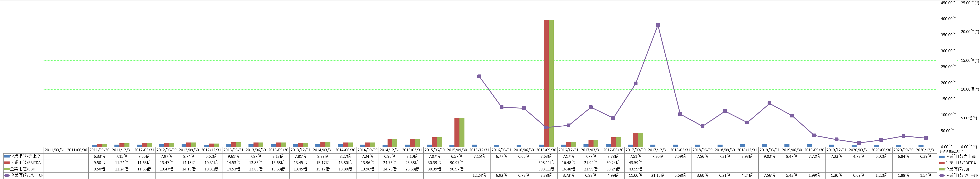Click the 24.76倍 cell in the EBIT row
This screenshot has width=980, height=179.
point(390,169)
